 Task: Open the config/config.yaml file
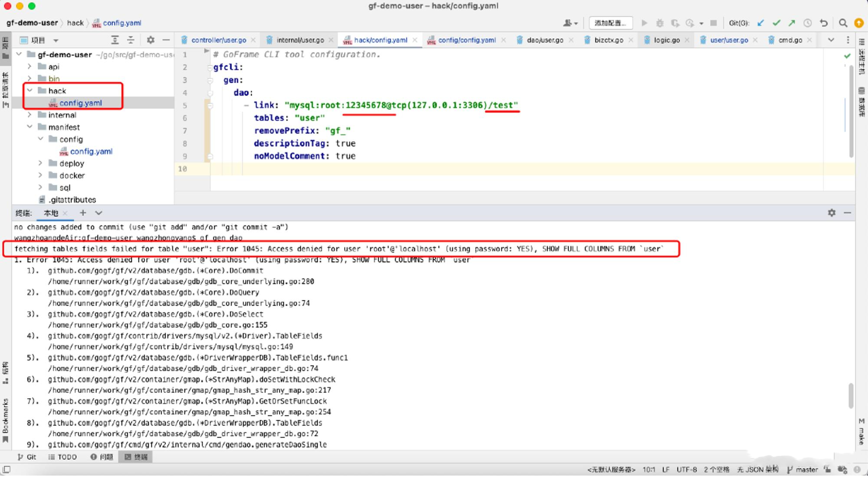click(91, 151)
